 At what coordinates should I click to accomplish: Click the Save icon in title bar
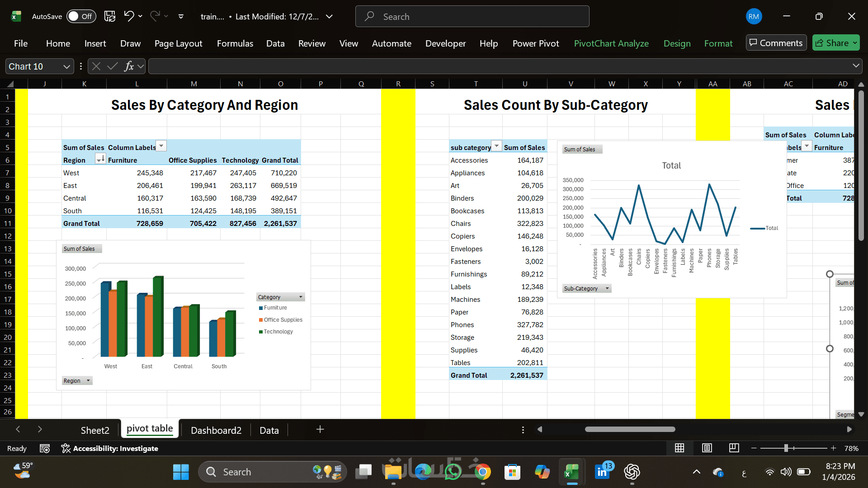[109, 16]
